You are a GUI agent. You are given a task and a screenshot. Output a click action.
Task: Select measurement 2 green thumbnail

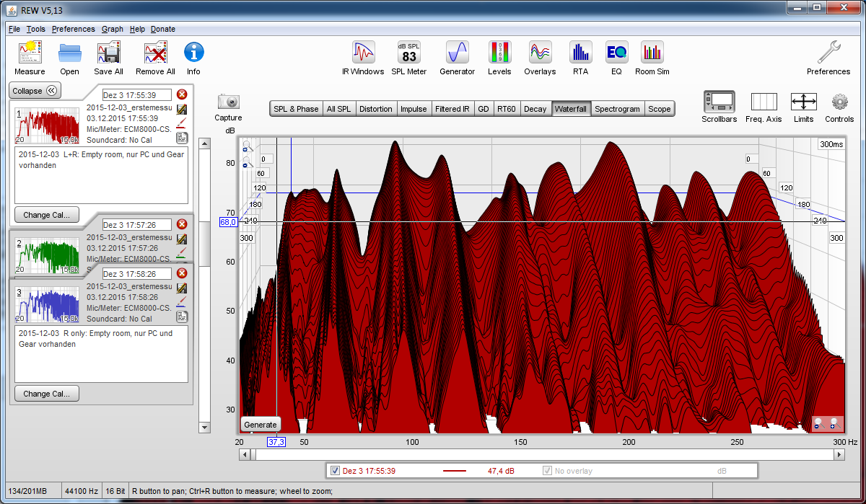click(x=47, y=255)
